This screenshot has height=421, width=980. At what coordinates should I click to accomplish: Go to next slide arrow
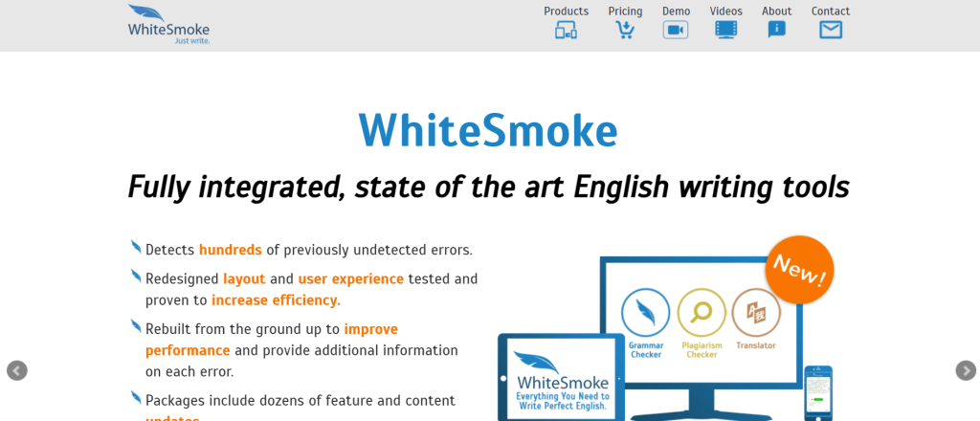pyautogui.click(x=966, y=370)
